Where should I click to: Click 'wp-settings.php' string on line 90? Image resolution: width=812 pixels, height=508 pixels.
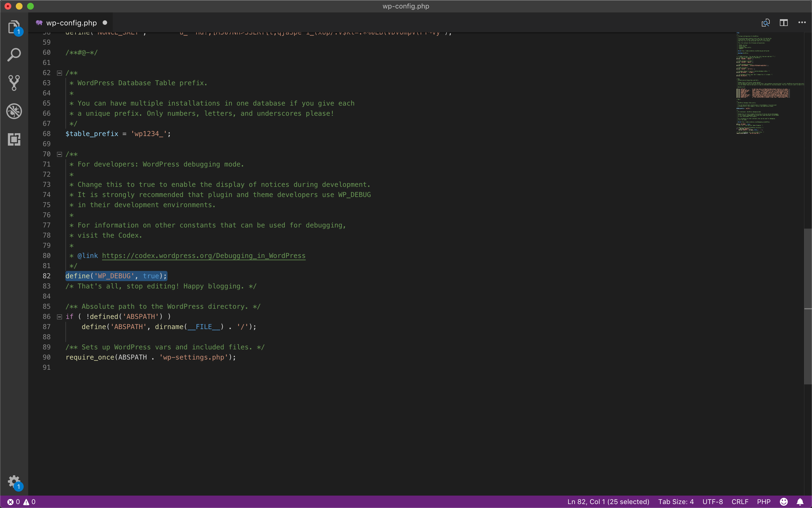point(194,357)
